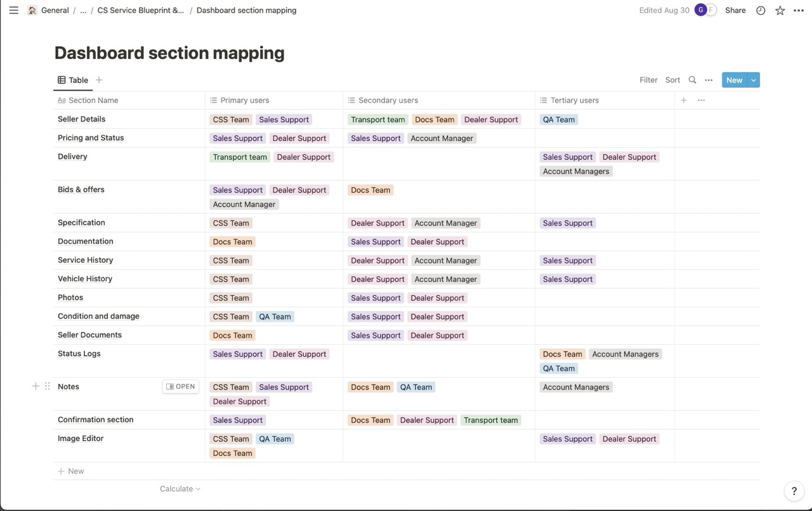Click QA Team tag in Seller Details row

point(559,119)
